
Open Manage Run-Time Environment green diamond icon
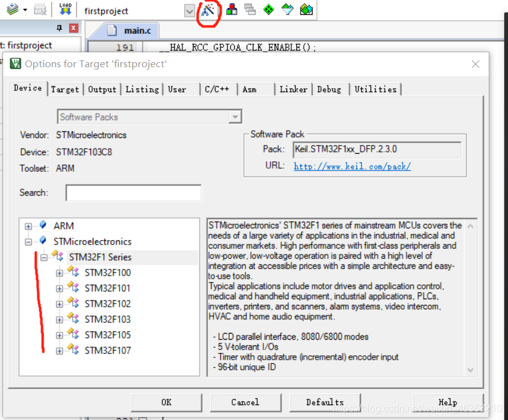coord(268,10)
